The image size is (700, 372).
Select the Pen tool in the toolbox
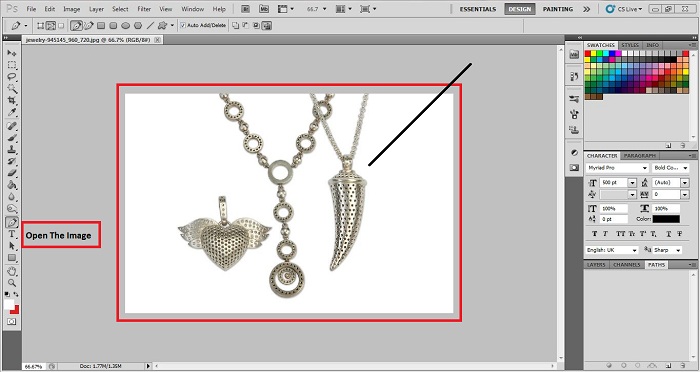12,222
